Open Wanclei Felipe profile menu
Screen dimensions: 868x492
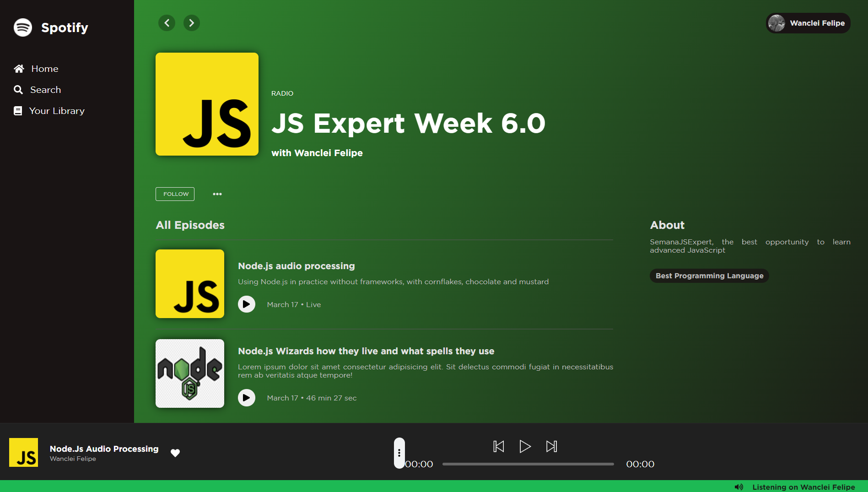(808, 23)
